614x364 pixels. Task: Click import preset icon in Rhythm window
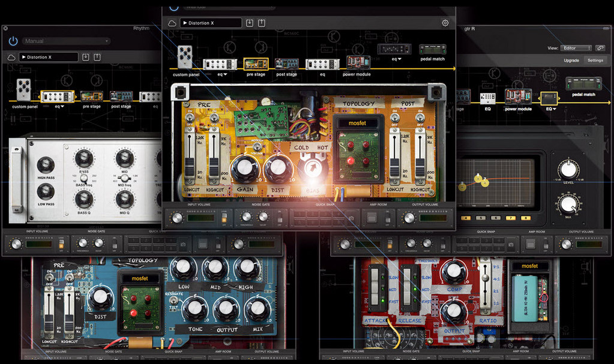point(86,57)
